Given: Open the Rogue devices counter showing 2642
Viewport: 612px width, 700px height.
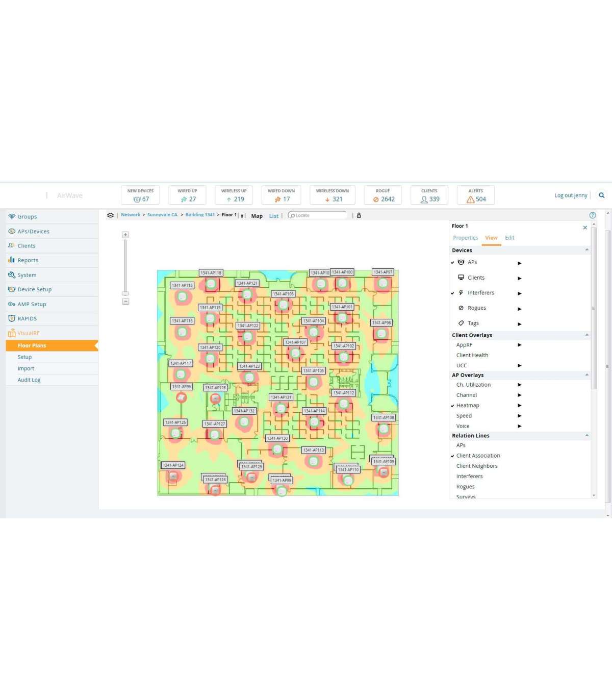Looking at the screenshot, I should tap(383, 195).
